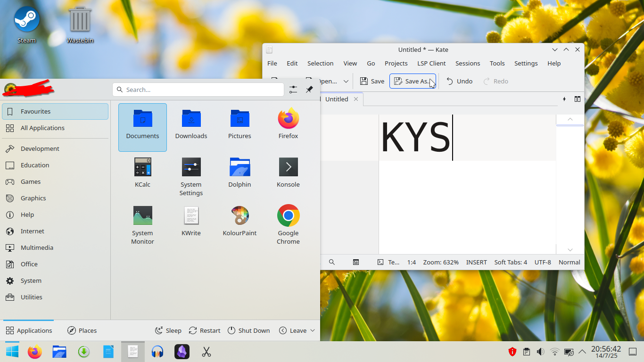The width and height of the screenshot is (644, 362).
Task: Launch KWrite text editor
Action: click(191, 224)
